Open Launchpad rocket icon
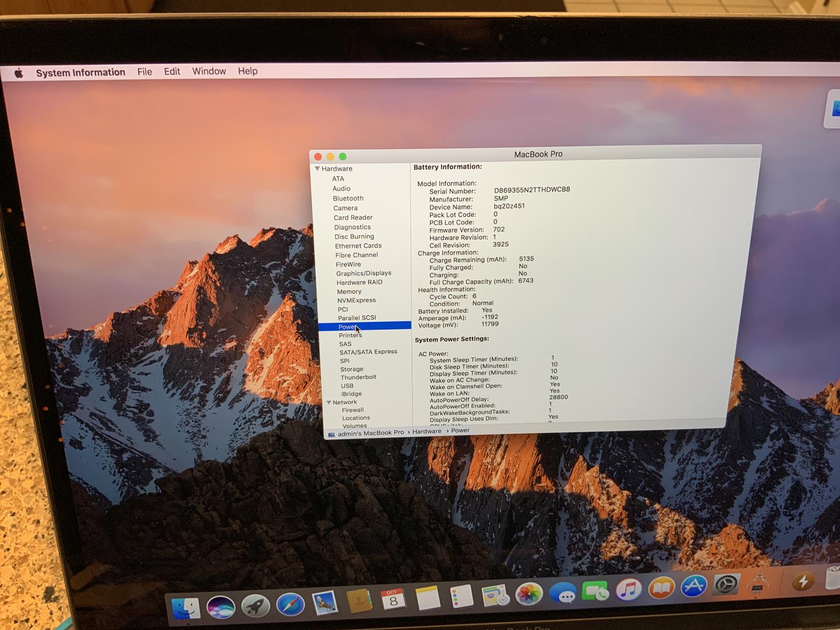 click(x=256, y=605)
